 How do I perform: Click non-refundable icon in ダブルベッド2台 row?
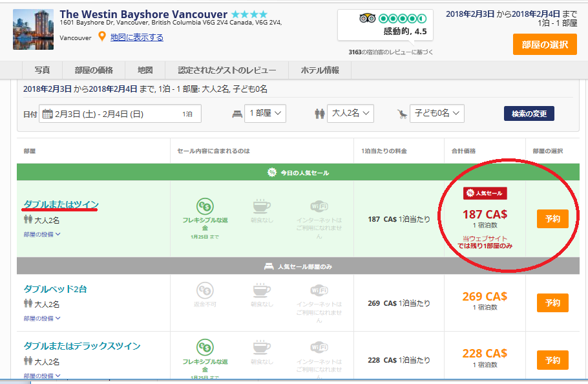coord(205,291)
